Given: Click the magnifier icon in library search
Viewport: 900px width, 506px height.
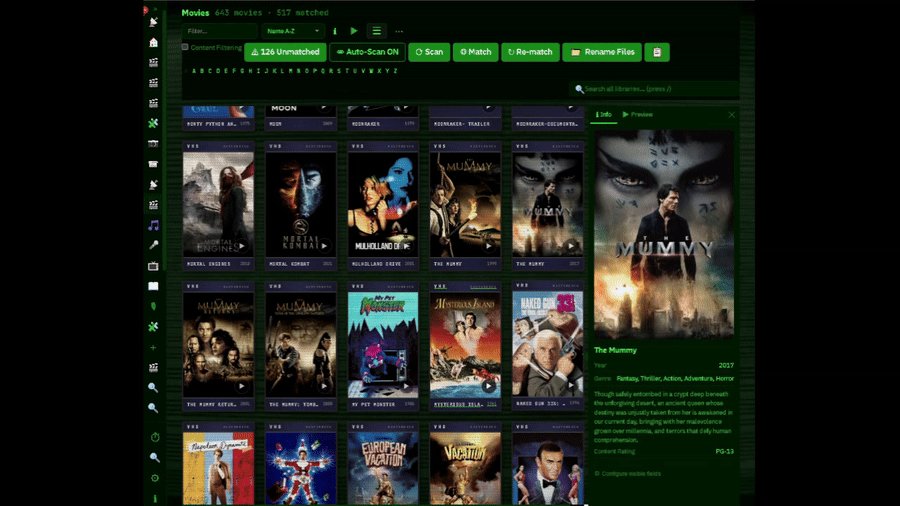Looking at the screenshot, I should [579, 89].
